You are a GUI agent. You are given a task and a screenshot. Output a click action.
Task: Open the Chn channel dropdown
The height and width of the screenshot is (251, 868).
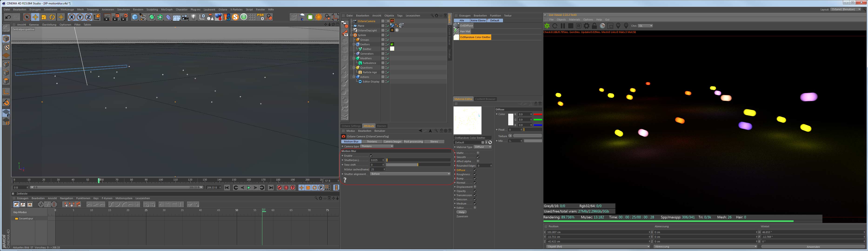tap(646, 26)
